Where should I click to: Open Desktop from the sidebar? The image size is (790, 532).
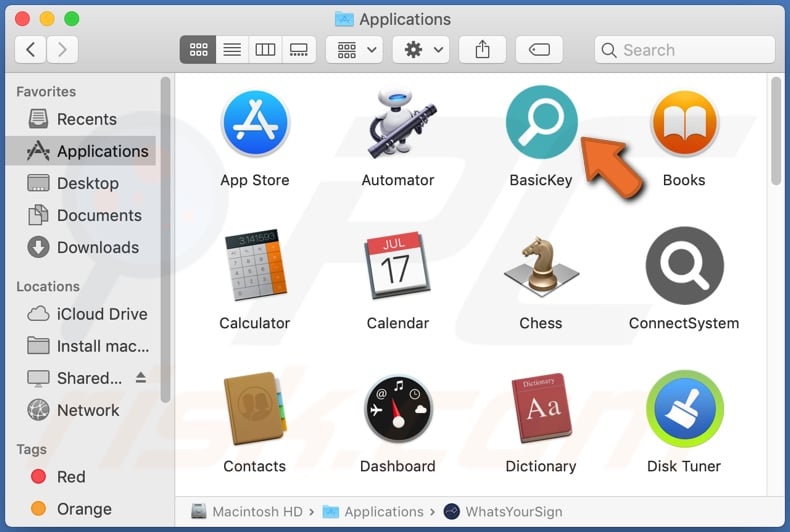click(x=81, y=183)
